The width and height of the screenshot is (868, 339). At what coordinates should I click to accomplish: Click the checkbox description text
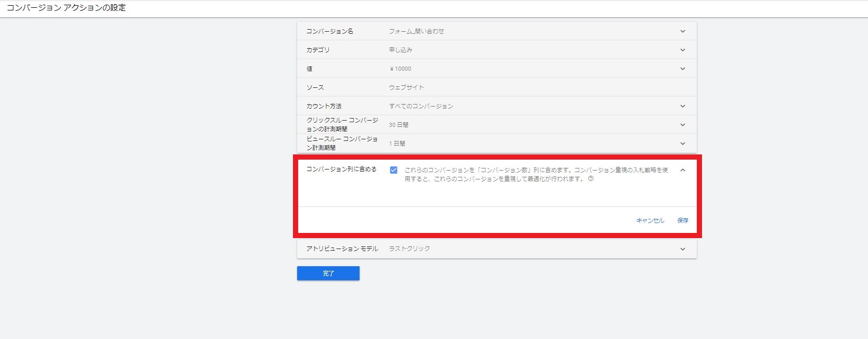click(537, 174)
